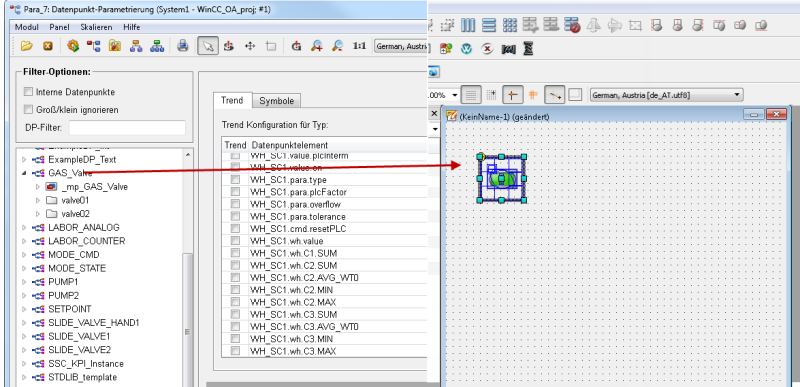Check trend box for WH_SC1.wh.C3.MAX
This screenshot has height=387, width=800.
[235, 351]
